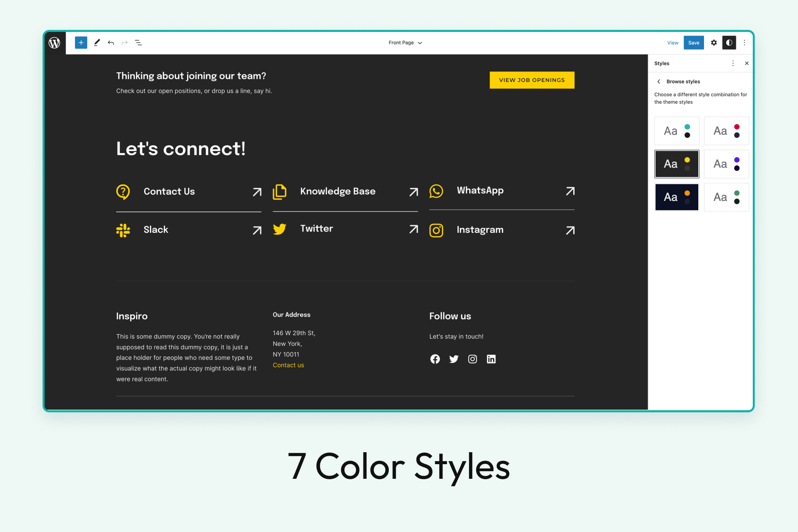
Task: Click the Contact Us question icon
Action: click(x=123, y=192)
